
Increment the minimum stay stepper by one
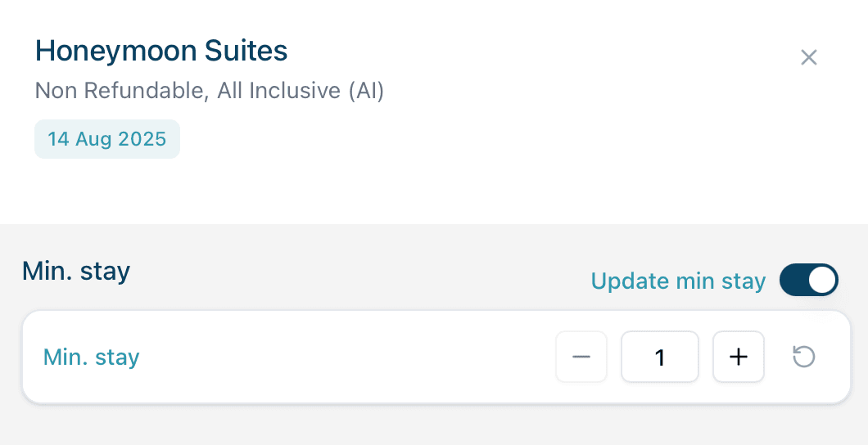[x=739, y=357]
